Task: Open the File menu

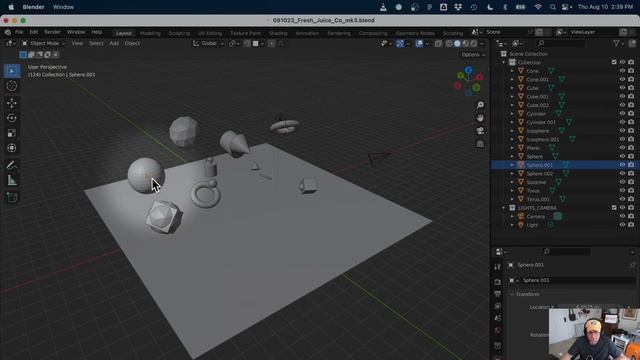Action: [19, 32]
